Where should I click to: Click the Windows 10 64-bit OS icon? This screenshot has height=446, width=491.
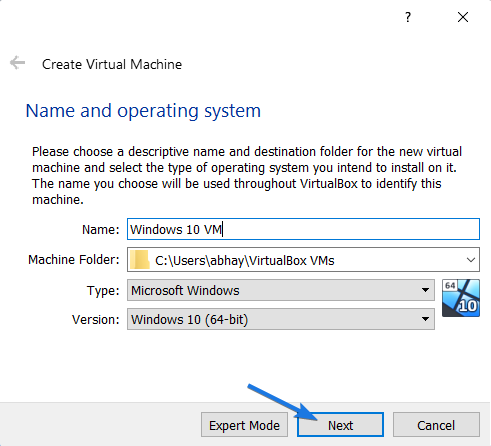461,298
